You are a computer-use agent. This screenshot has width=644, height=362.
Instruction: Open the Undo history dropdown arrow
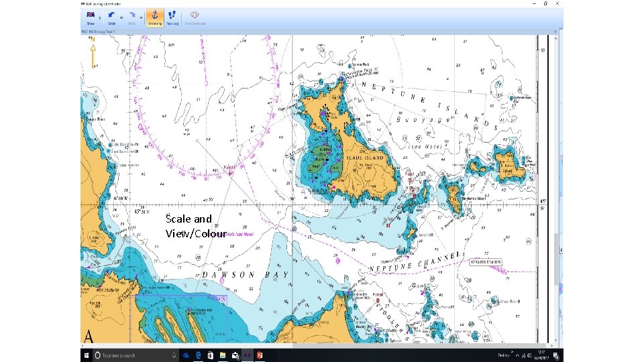coord(121,18)
